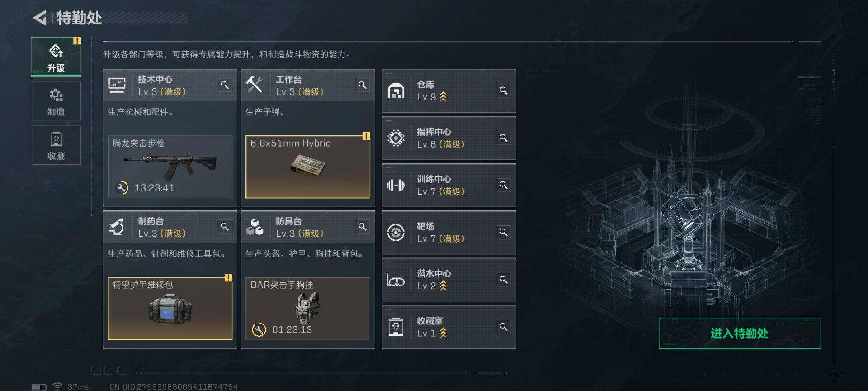
Task: Open the 收藏 sidebar tab
Action: coord(56,145)
